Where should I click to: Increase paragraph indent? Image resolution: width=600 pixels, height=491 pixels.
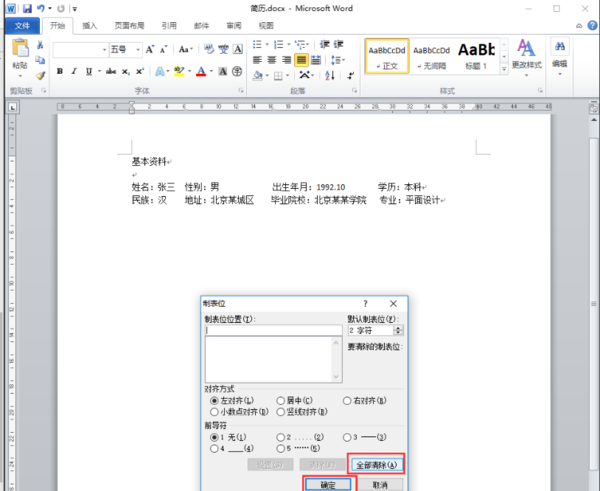(338, 44)
